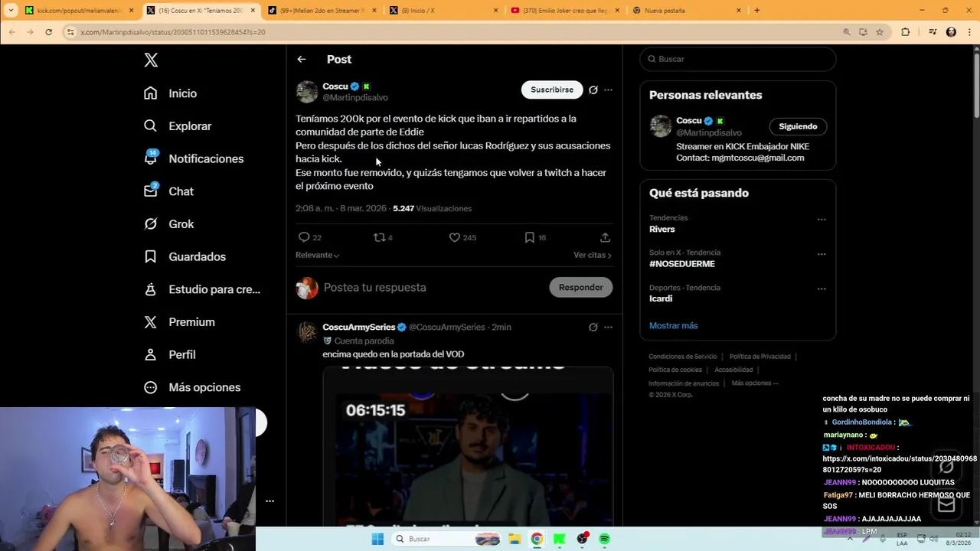Image resolution: width=980 pixels, height=551 pixels.
Task: Open Chrome three-dot menu
Action: click(x=969, y=32)
